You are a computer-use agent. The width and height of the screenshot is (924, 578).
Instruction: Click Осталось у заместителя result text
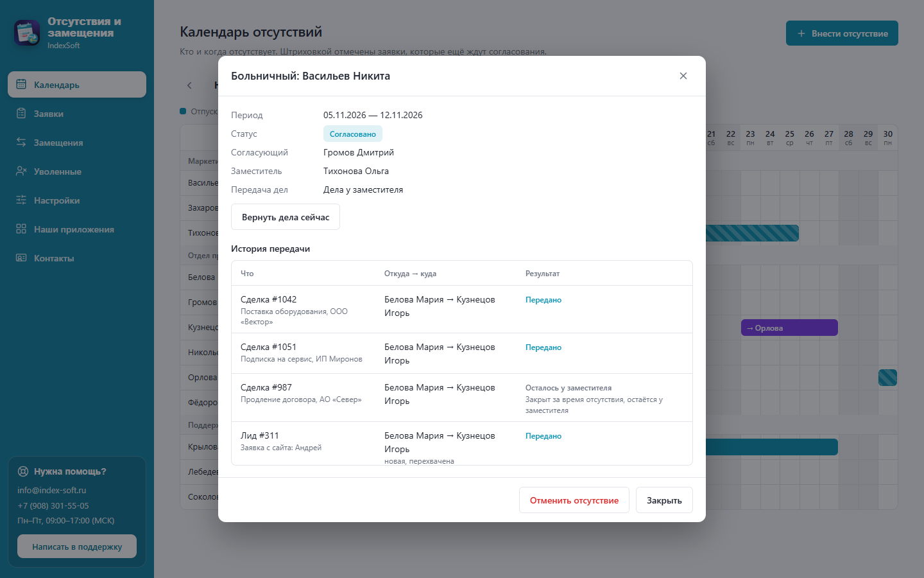[569, 388]
